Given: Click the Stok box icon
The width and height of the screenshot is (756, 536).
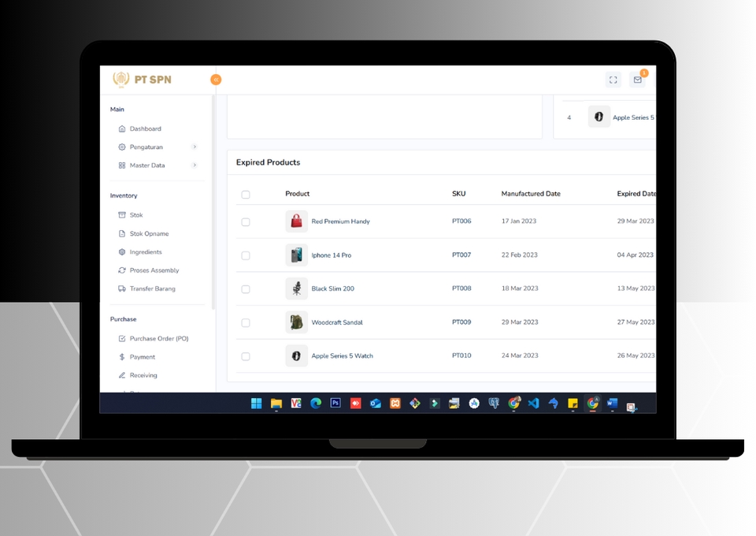Looking at the screenshot, I should (x=122, y=215).
